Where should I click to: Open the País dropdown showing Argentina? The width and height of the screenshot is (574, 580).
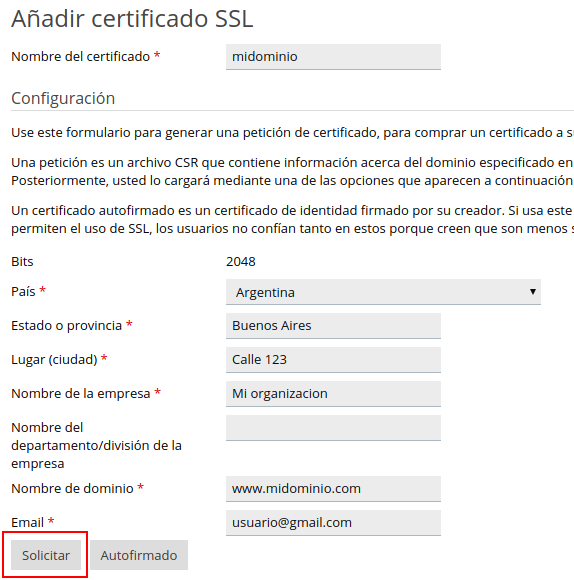click(x=383, y=292)
